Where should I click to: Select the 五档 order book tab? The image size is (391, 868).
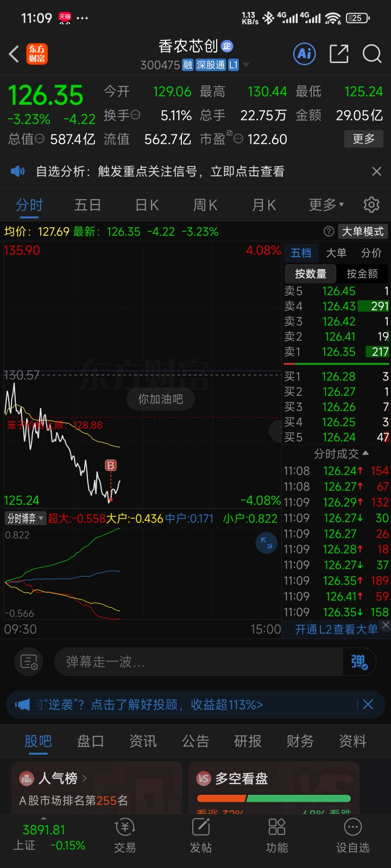[301, 253]
